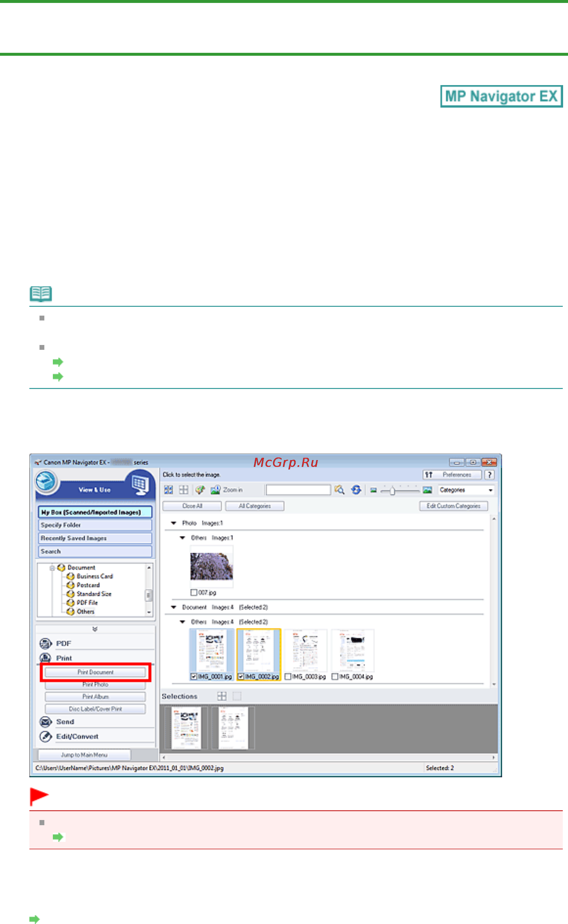Image resolution: width=568 pixels, height=924 pixels.
Task: Click the Print Album button
Action: click(95, 696)
